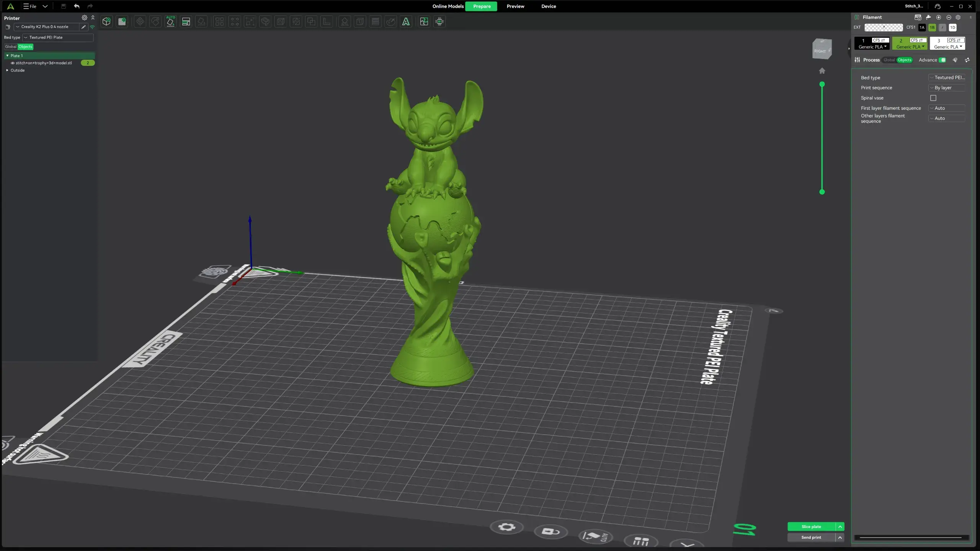Click the RIGHT view cube
Screen dimensions: 980x551
[822, 49]
